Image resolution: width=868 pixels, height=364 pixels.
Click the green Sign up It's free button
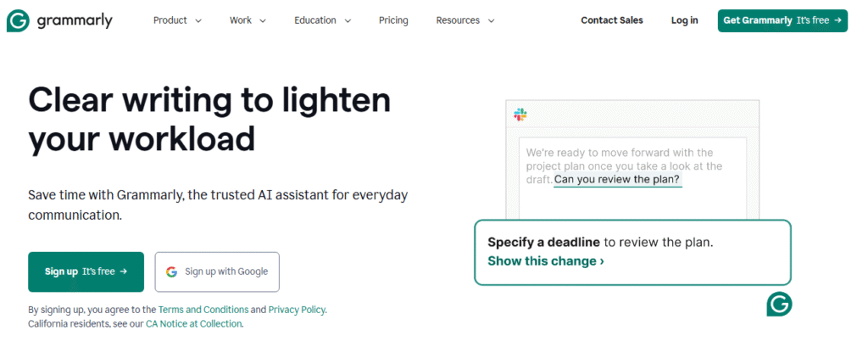(x=86, y=272)
